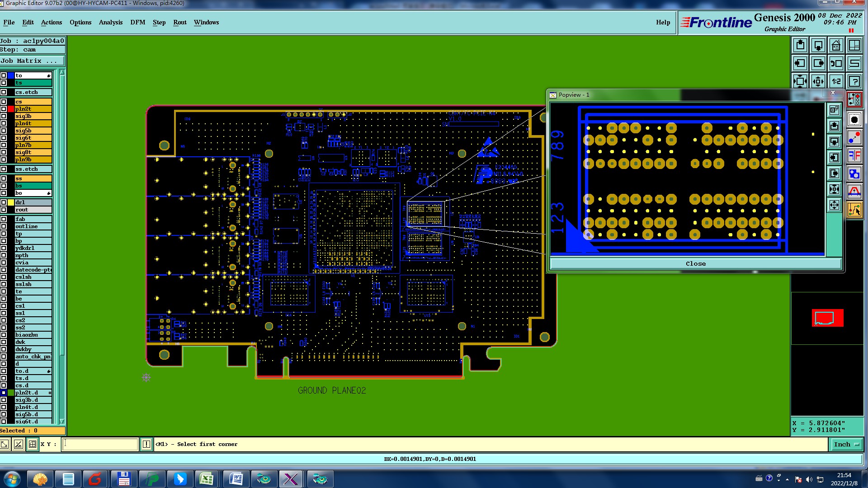868x488 pixels.
Task: Click the 1:2 zoom scale icon
Action: (836, 82)
